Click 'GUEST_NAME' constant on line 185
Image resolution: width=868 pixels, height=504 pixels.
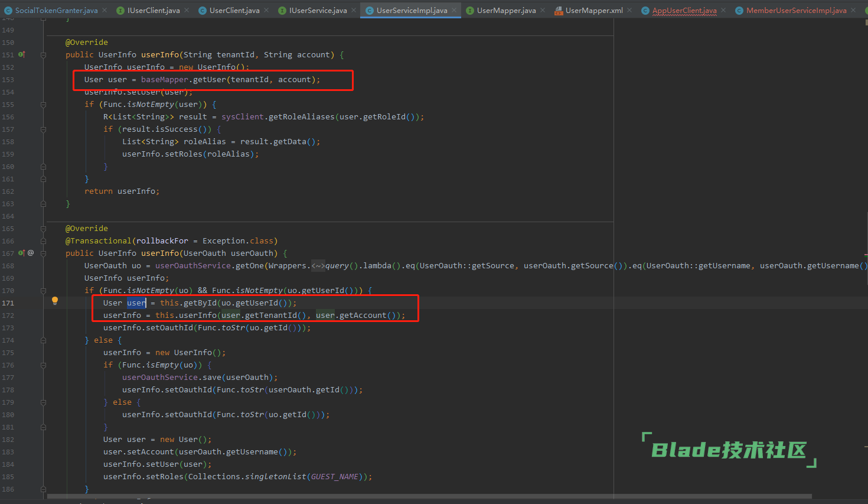tap(335, 477)
